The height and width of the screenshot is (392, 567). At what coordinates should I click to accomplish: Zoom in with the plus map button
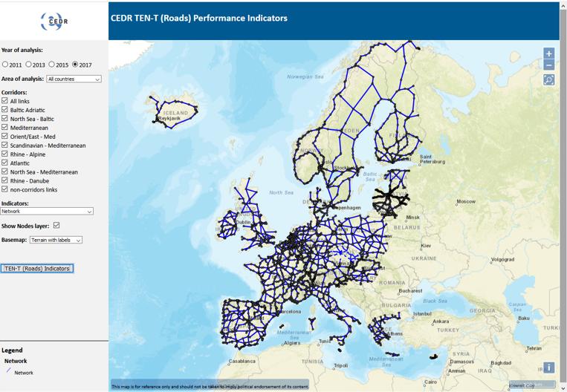pyautogui.click(x=548, y=53)
